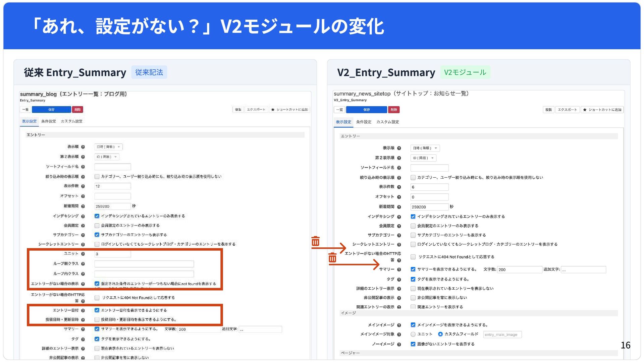The image size is (644, 364).
Task: Open right-panel 第2表示順 ID(降順) dropdown
Action: point(423,158)
